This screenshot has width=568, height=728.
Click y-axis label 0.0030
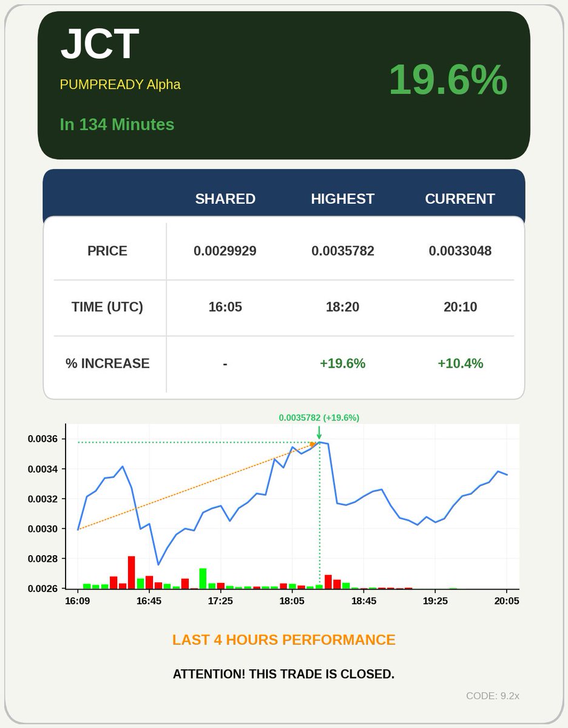pyautogui.click(x=42, y=529)
